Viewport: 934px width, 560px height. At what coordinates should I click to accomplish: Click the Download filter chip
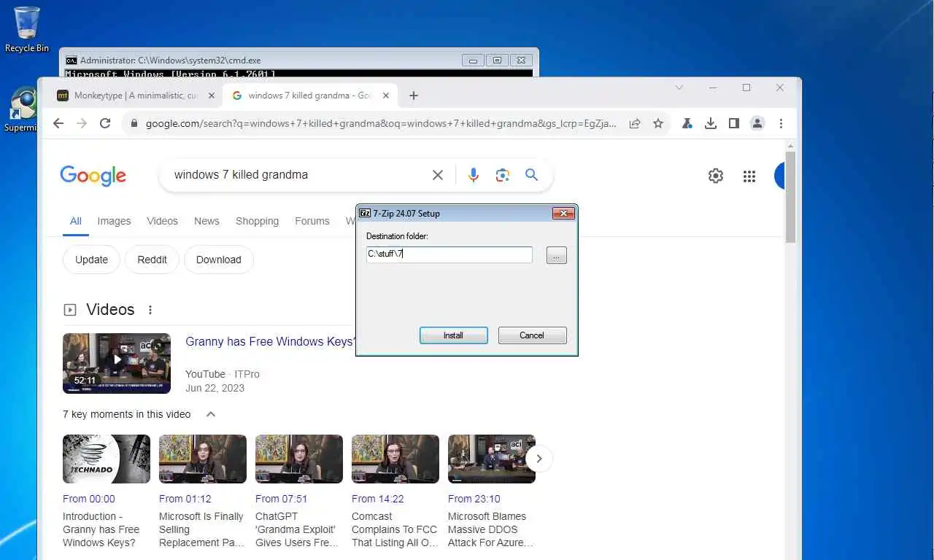218,260
